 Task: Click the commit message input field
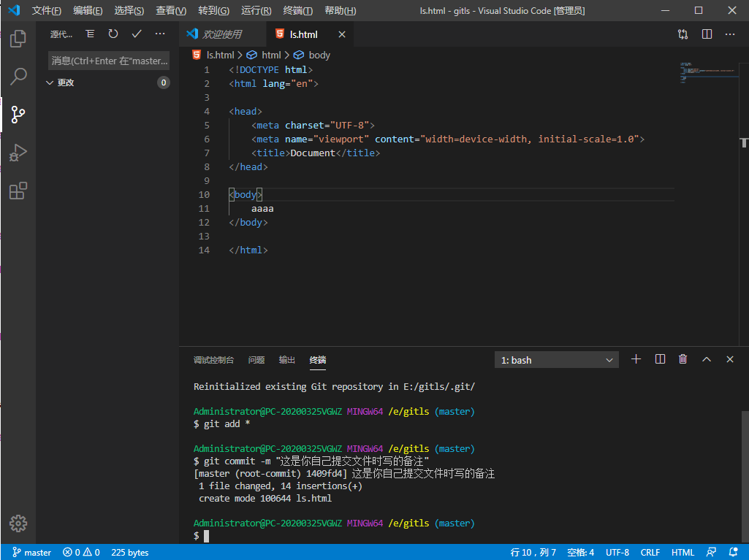110,61
